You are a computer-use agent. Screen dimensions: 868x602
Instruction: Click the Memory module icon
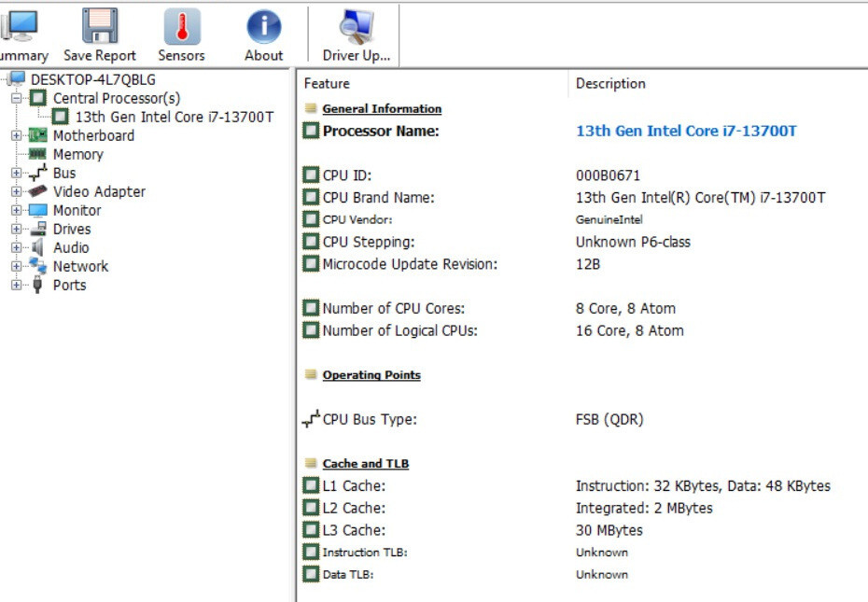(x=37, y=153)
